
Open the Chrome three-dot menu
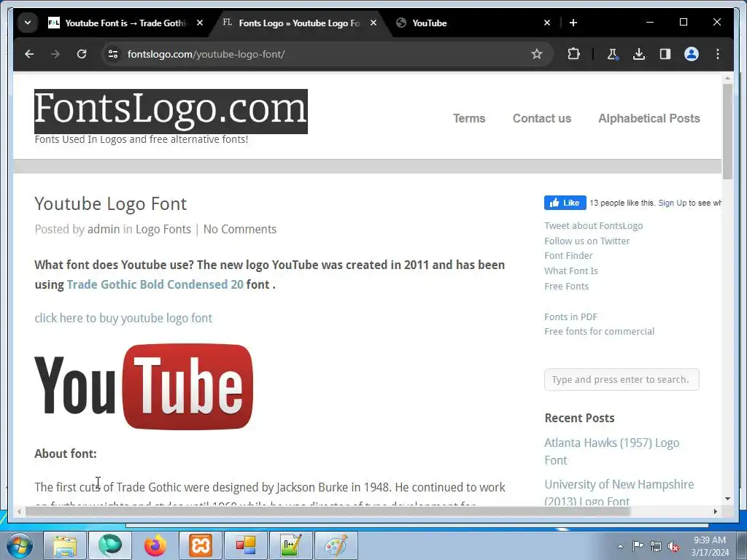tap(718, 54)
